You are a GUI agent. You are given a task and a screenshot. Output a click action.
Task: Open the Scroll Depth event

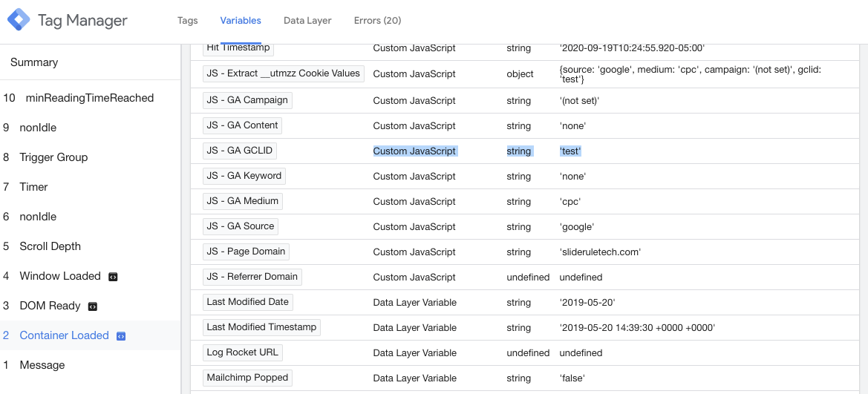[50, 246]
